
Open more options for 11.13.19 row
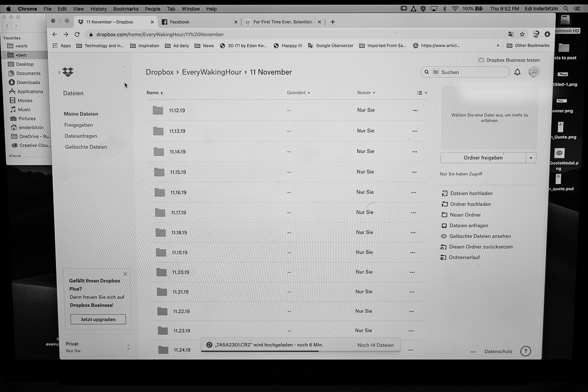[415, 131]
